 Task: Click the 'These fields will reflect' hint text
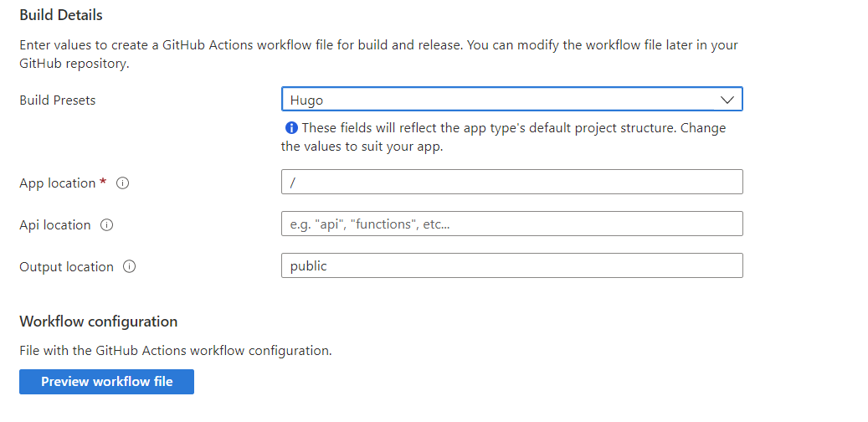point(503,138)
